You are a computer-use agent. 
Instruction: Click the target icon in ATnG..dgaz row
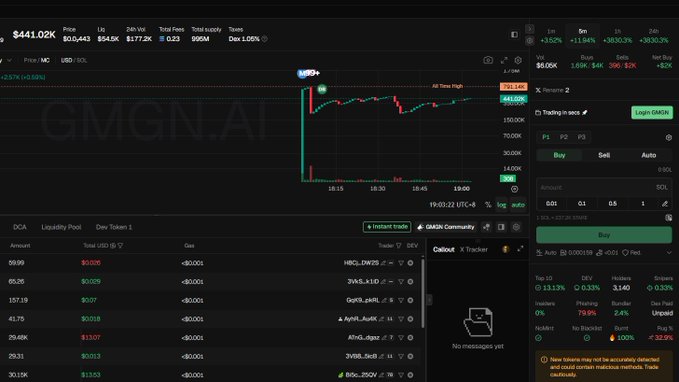(410, 337)
